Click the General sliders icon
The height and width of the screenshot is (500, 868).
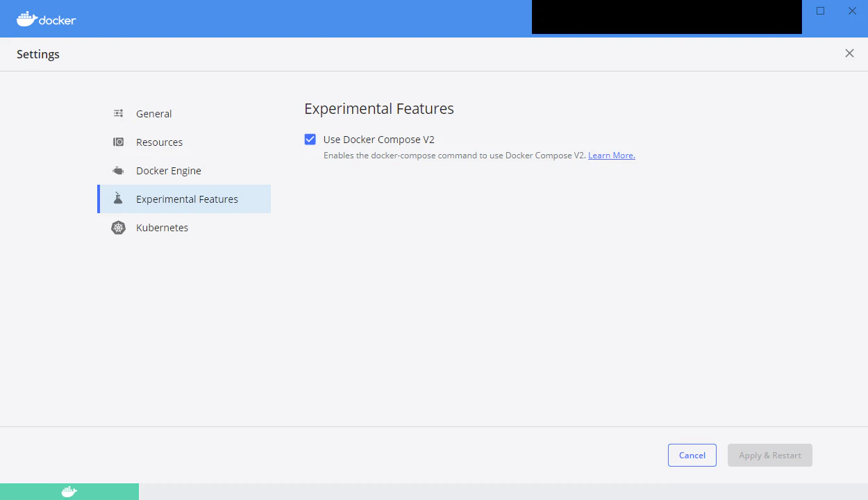tap(119, 113)
